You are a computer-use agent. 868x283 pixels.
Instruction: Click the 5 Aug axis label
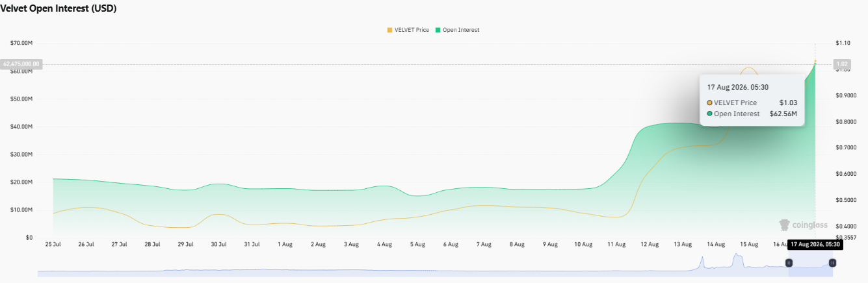coord(417,245)
